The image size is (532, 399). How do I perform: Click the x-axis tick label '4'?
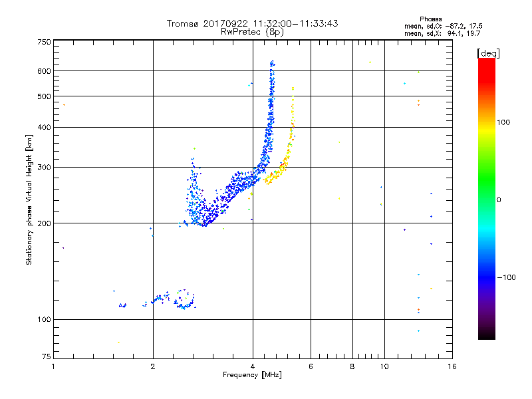[253, 366]
